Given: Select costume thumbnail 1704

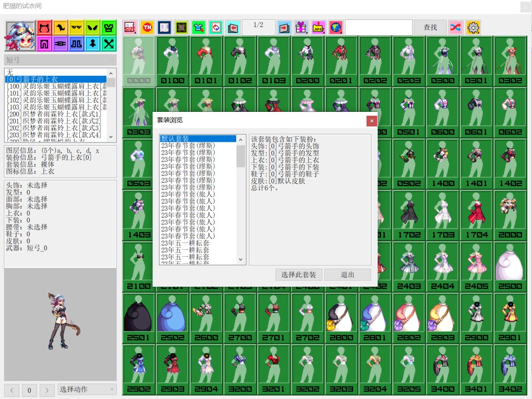Looking at the screenshot, I should pyautogui.click(x=477, y=216).
